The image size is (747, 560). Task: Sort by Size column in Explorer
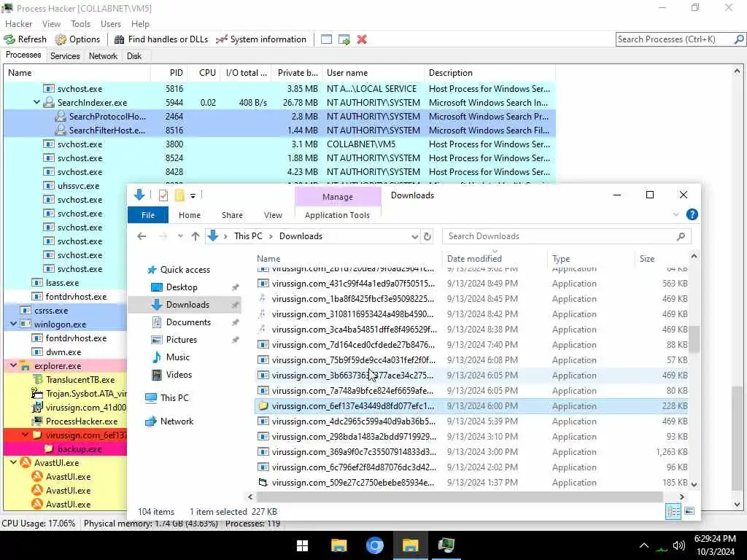662,259
